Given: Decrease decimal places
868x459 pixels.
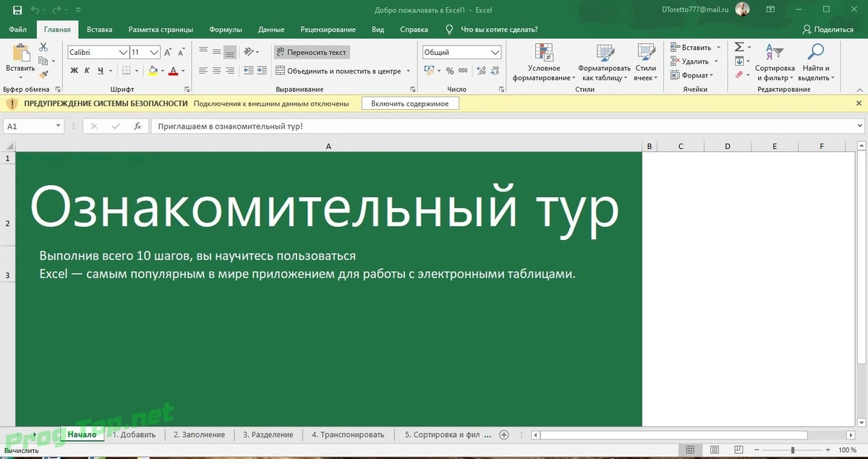Looking at the screenshot, I should coord(493,71).
